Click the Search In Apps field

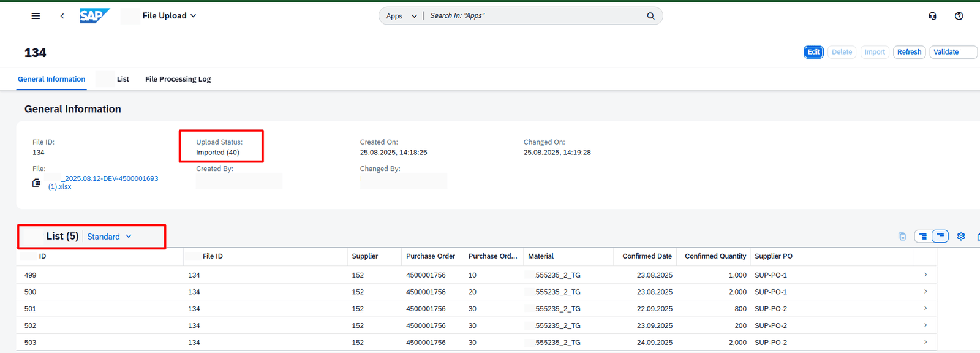click(533, 16)
